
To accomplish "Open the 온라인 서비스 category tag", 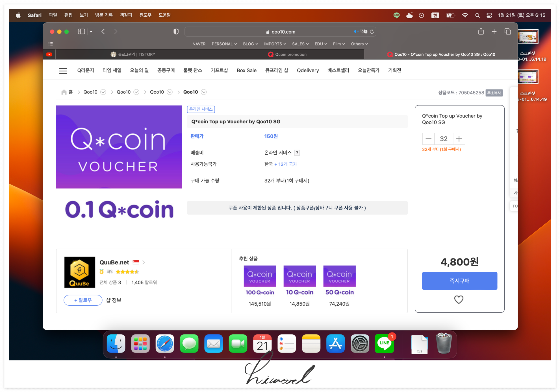I will point(201,109).
